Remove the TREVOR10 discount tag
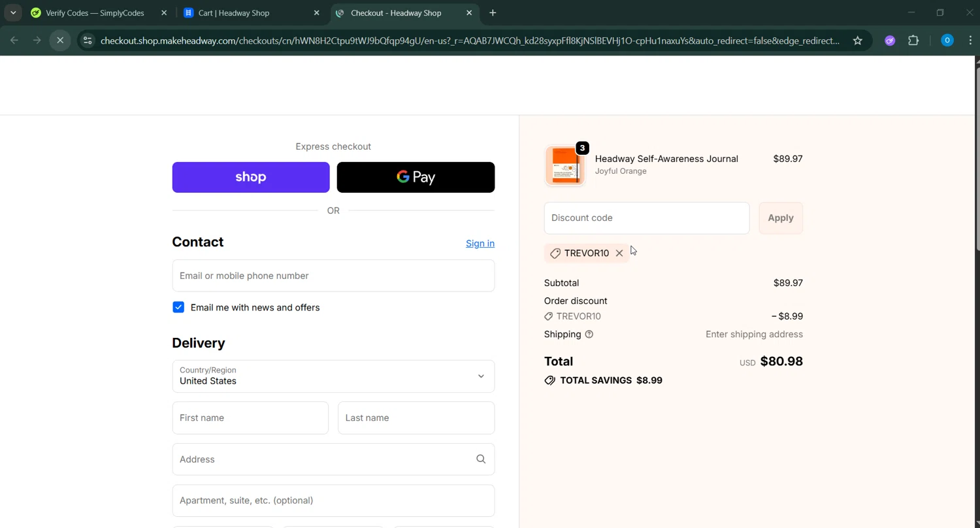Viewport: 980px width, 528px height. click(x=619, y=254)
